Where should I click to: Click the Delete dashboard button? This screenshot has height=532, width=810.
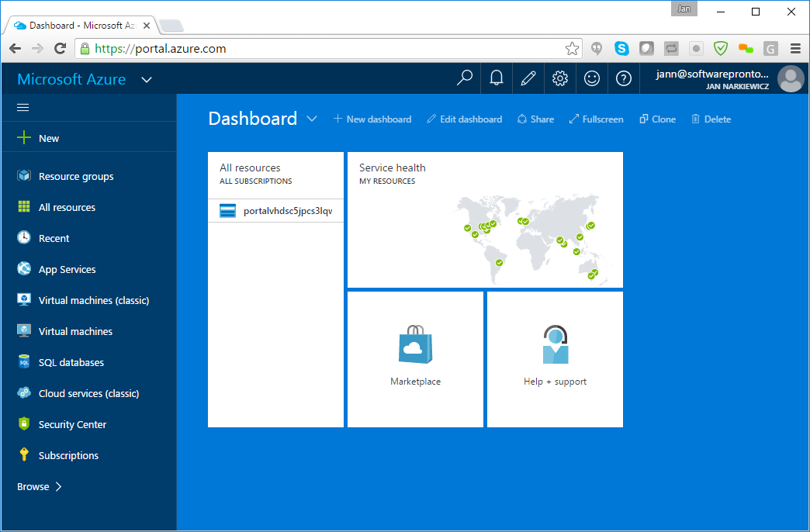pos(711,119)
